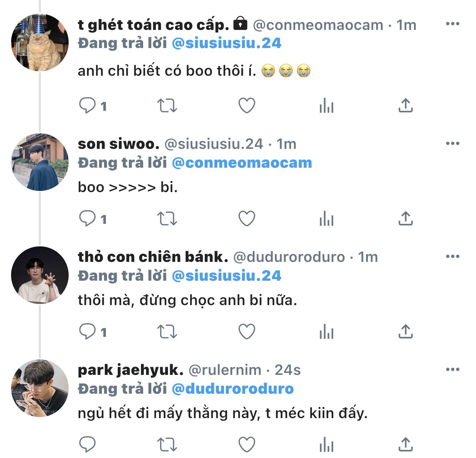476x458 pixels.
Task: Like the tweet by thỏ con chiên bánk
Action: click(247, 332)
